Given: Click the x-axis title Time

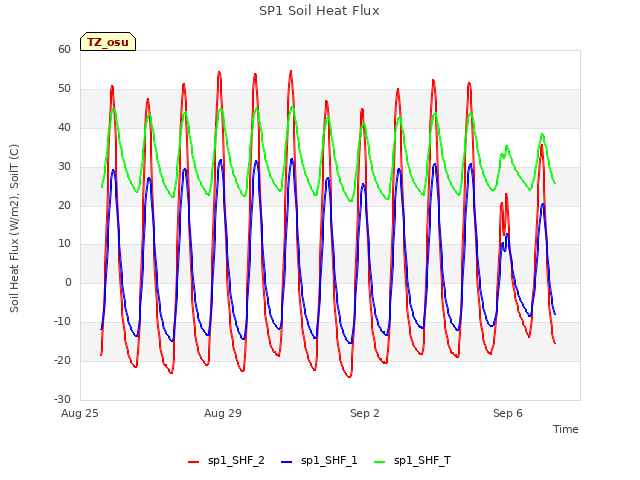Looking at the screenshot, I should tap(566, 429).
